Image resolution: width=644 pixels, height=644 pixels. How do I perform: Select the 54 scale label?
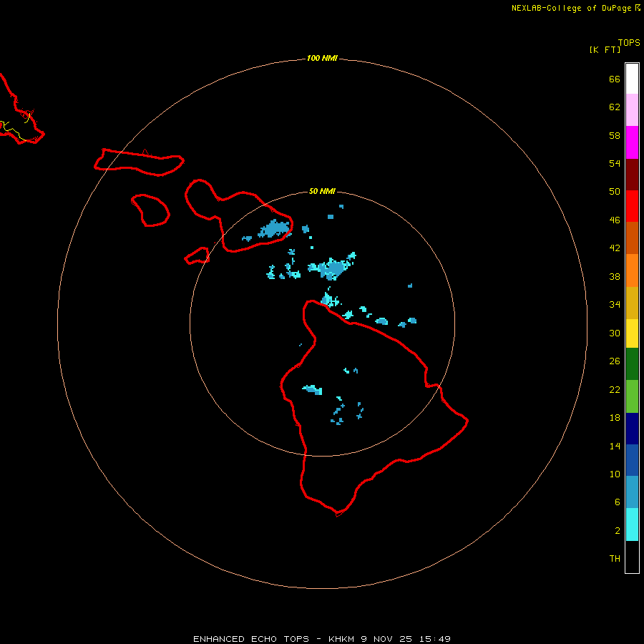(x=615, y=163)
